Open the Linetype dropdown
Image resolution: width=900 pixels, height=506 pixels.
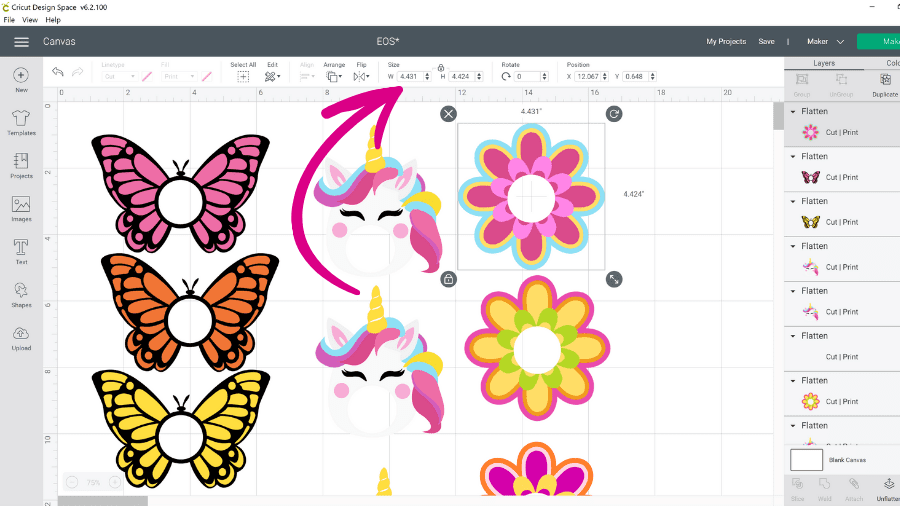point(119,76)
